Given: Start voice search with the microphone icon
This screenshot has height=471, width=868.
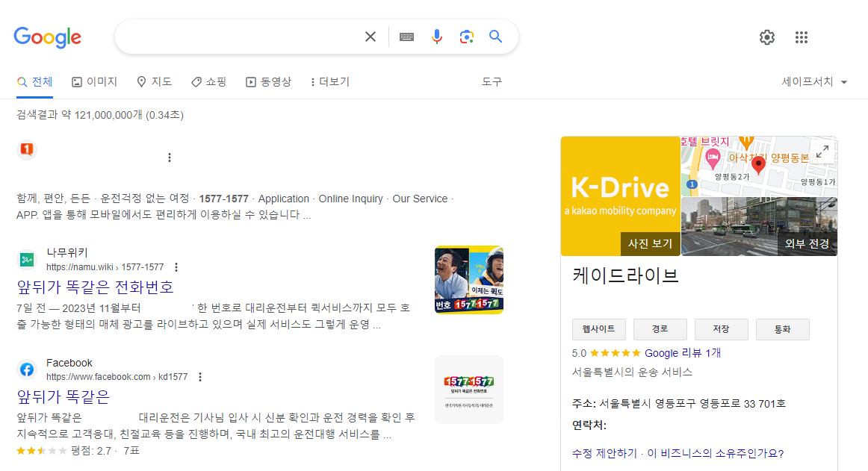Looking at the screenshot, I should click(x=437, y=37).
